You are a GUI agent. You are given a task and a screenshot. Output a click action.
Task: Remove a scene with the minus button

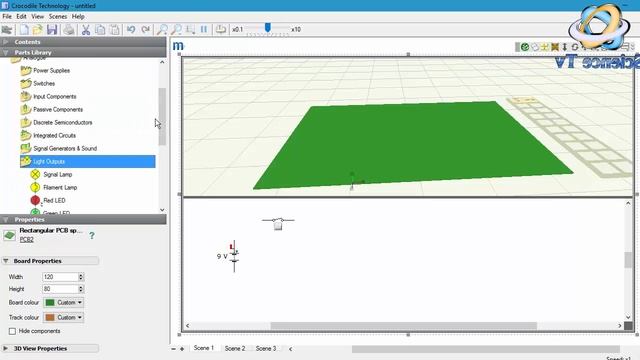tap(173, 349)
